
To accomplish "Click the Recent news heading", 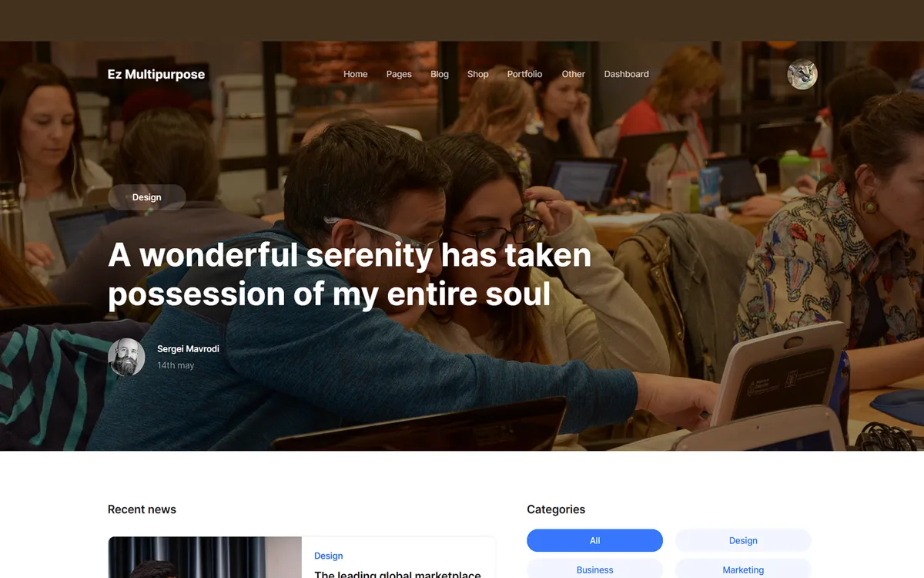I will click(142, 509).
